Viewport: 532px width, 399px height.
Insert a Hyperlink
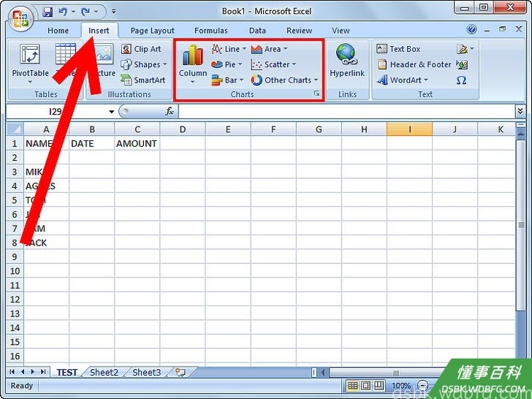pyautogui.click(x=346, y=61)
